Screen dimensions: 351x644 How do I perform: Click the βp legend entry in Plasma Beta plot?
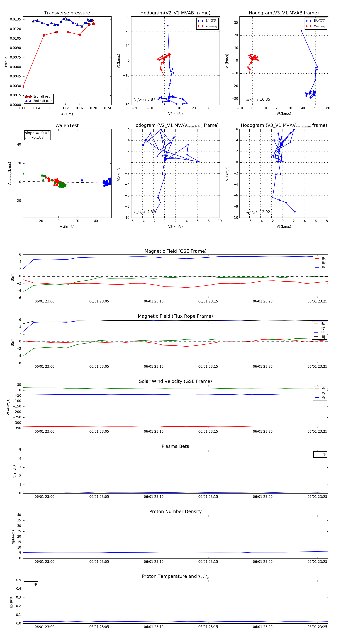click(x=320, y=454)
